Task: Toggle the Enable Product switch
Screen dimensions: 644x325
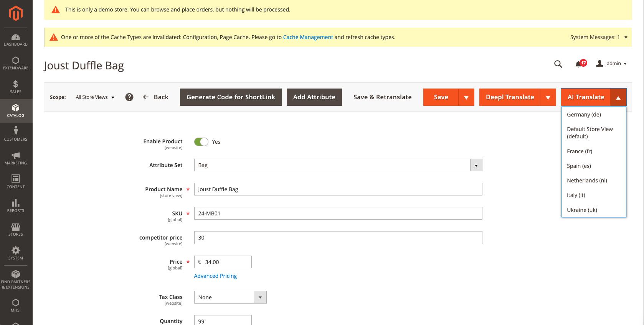Action: tap(201, 142)
